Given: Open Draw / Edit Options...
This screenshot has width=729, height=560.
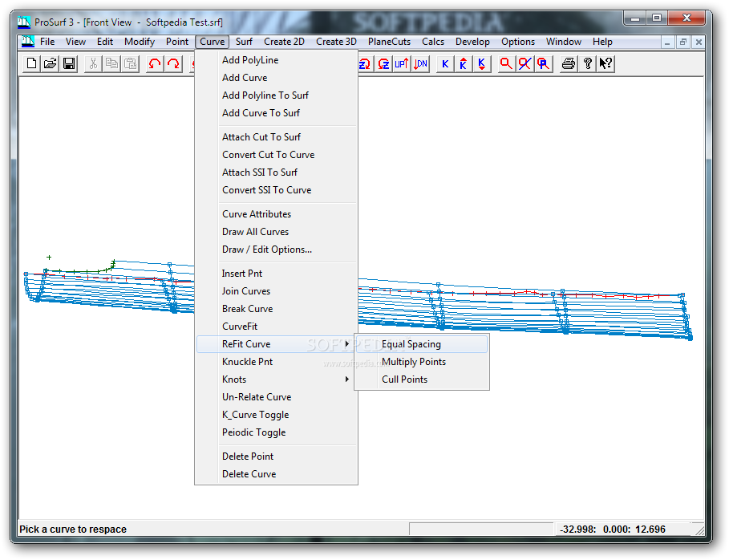Looking at the screenshot, I should (x=276, y=250).
